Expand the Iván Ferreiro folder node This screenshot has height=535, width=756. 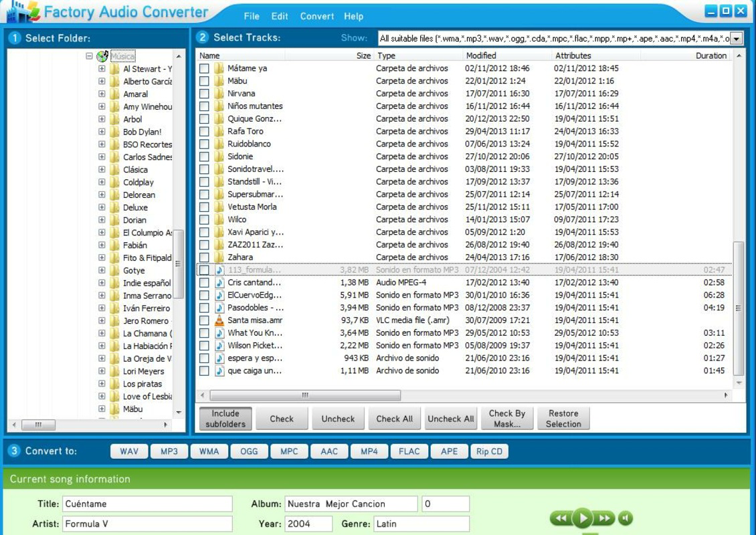click(102, 308)
